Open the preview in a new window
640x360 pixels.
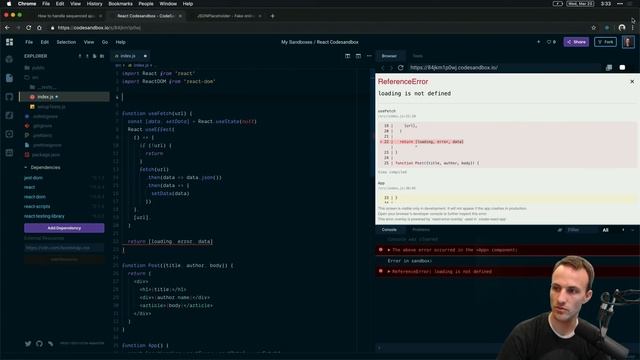pyautogui.click(x=609, y=68)
